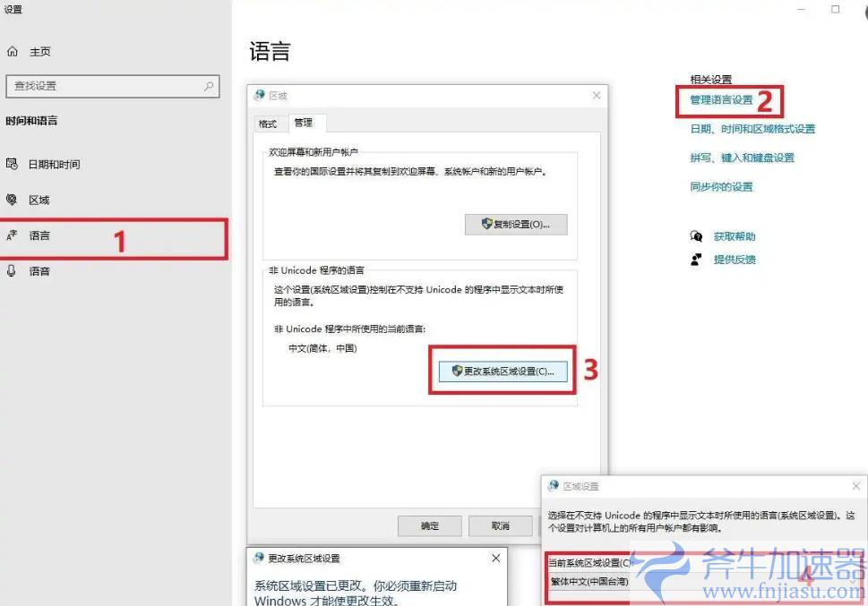The image size is (868, 606).
Task: Click the Home icon in the settings sidebar
Action: 13,52
